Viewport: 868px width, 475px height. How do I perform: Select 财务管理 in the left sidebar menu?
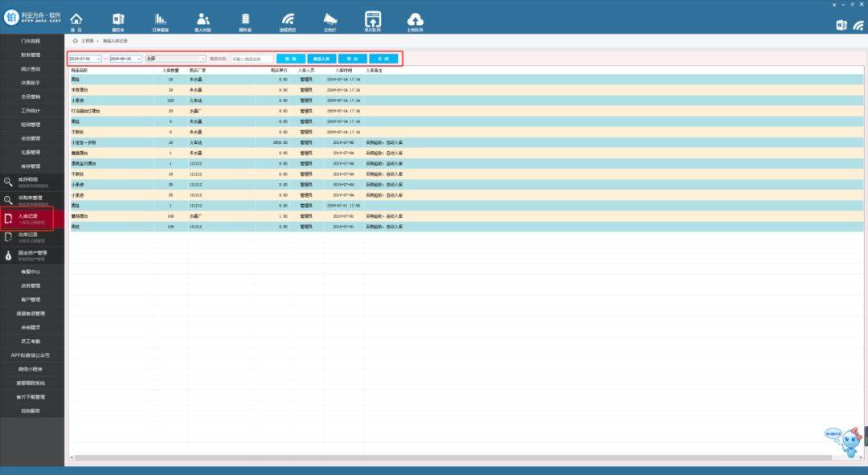[31, 55]
